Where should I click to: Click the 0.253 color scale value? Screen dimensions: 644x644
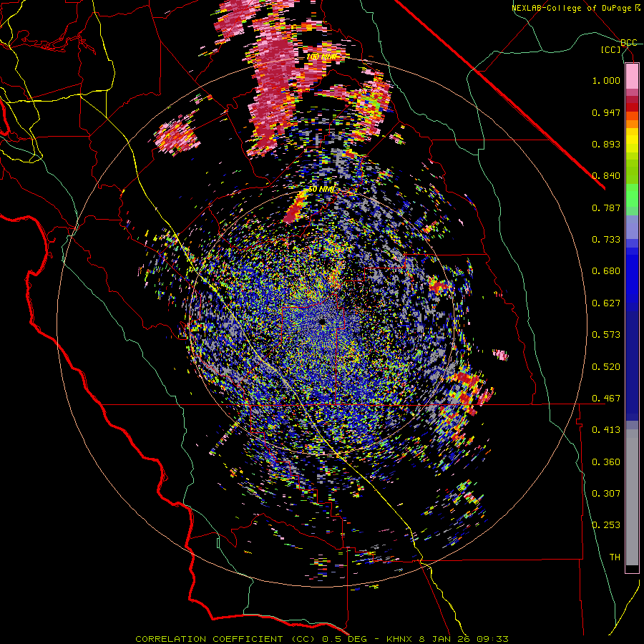coord(606,525)
